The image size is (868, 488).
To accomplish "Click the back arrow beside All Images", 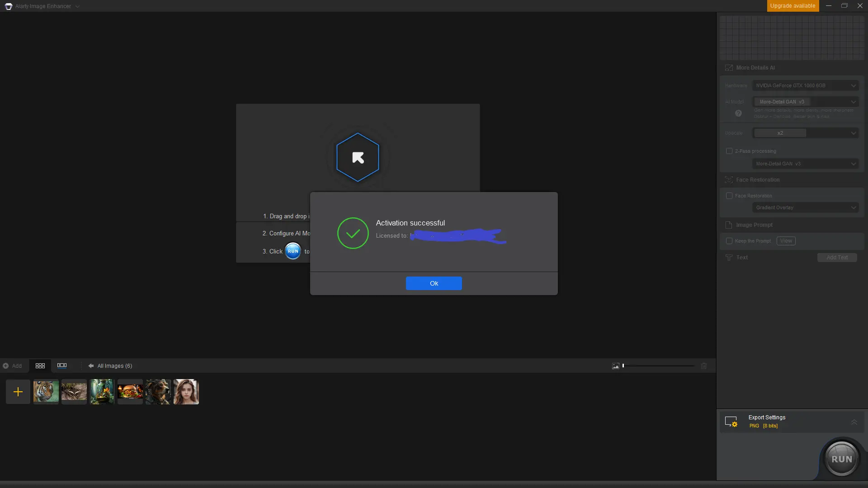I will 91,366.
